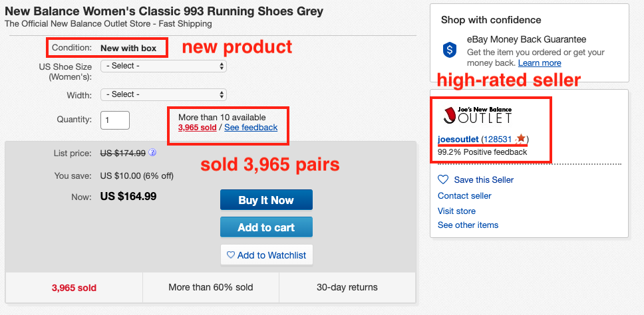Click the heart icon in Add to Watchlist
This screenshot has width=644, height=315.
pyautogui.click(x=231, y=255)
